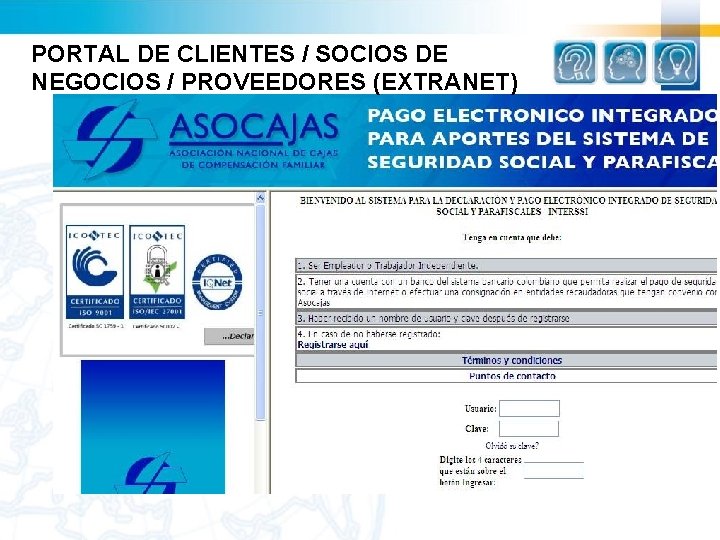The image size is (720, 540).
Task: Click the Olvidó su clave? link
Action: pyautogui.click(x=512, y=445)
